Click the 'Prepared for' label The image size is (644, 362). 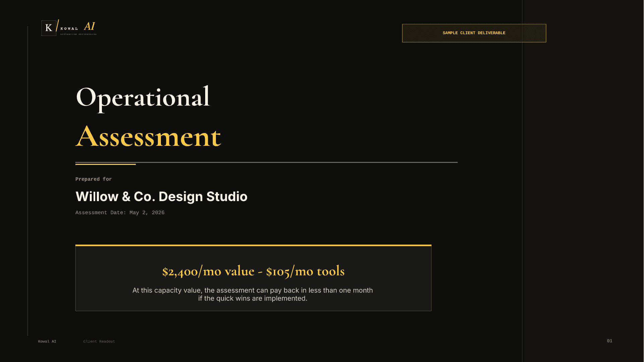pos(94,179)
